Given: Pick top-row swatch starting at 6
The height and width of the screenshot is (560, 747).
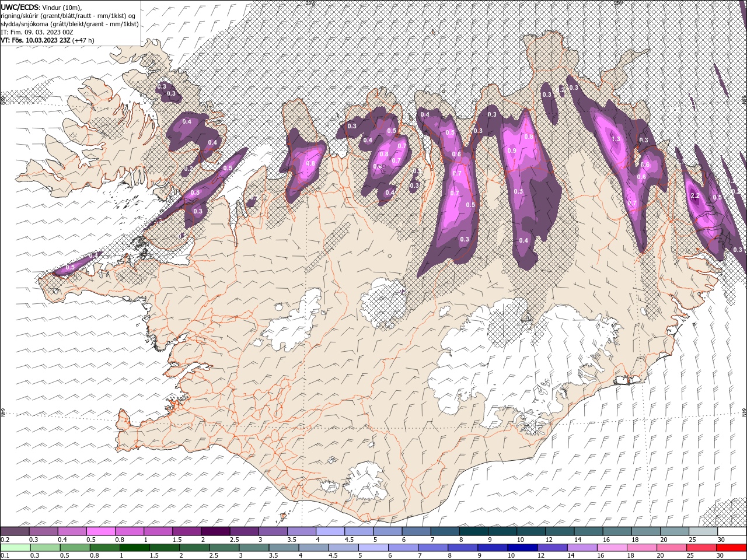Looking at the screenshot, I should point(416,531).
